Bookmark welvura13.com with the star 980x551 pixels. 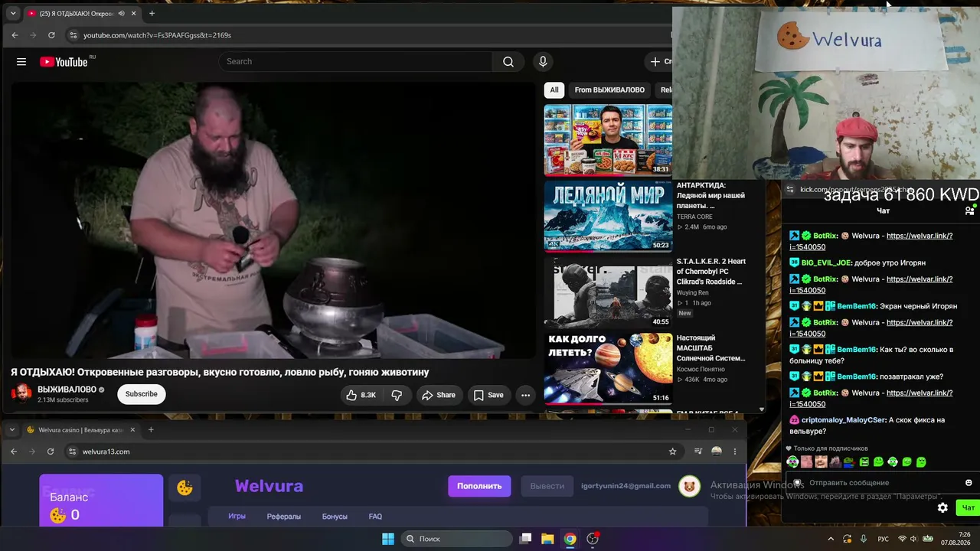coord(673,452)
